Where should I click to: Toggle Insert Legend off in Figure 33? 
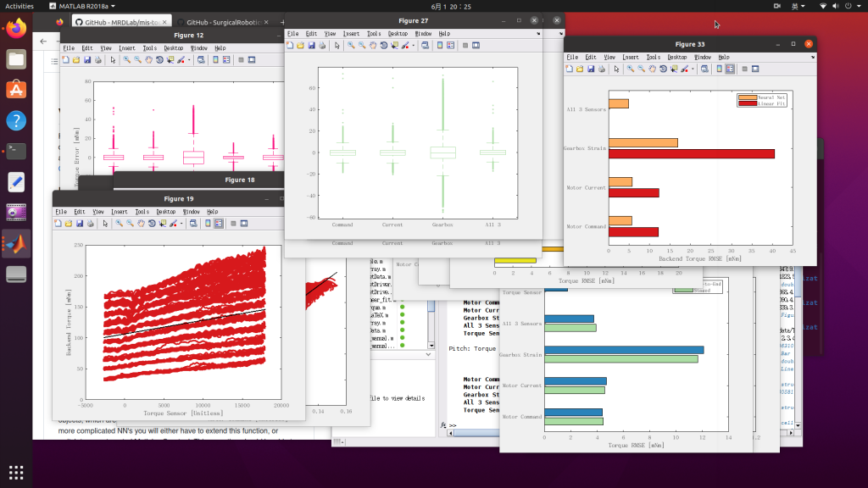[x=730, y=69]
